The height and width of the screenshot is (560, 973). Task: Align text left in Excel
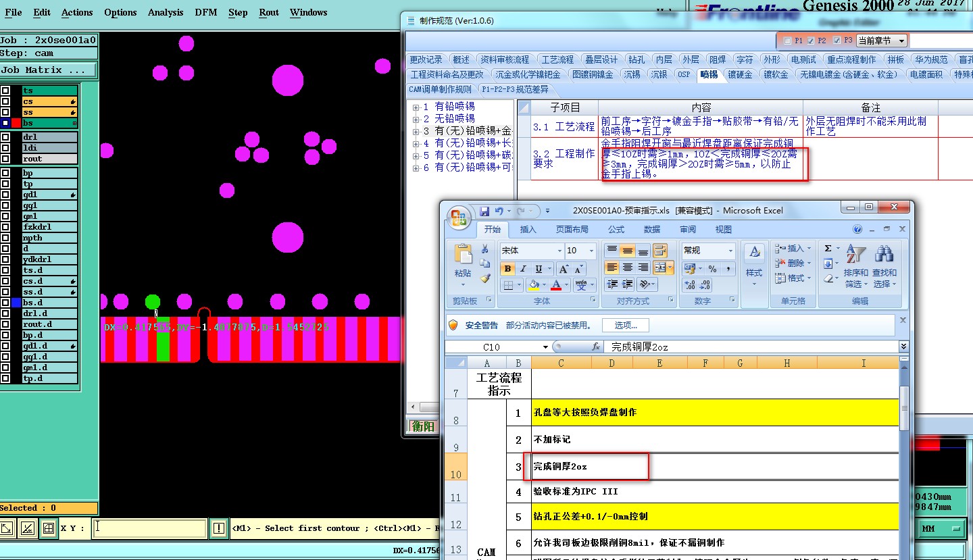click(x=612, y=268)
